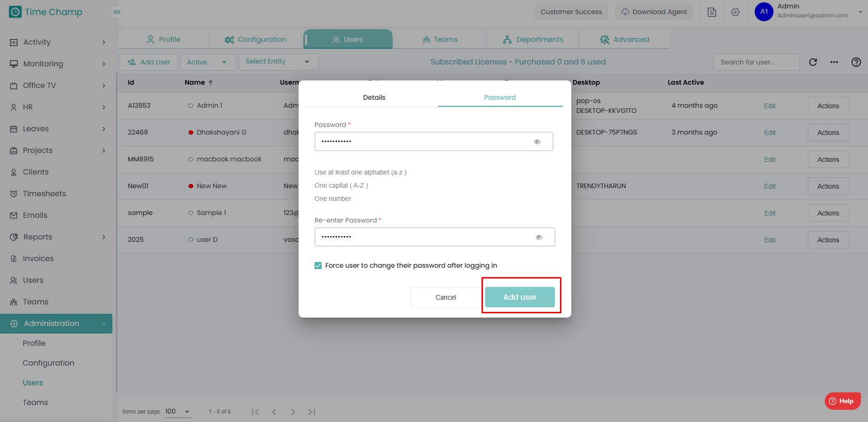Click the Timesheets clock icon
868x422 pixels.
(x=14, y=194)
